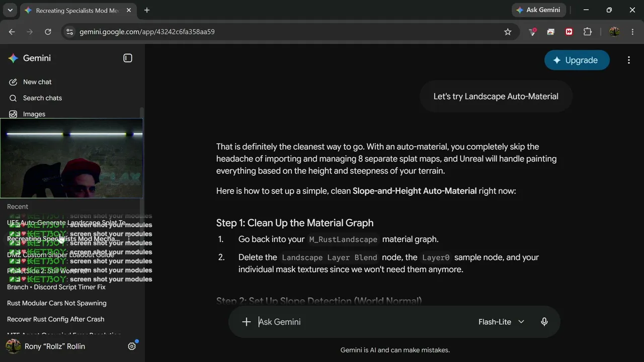Click the blue Upgrade button
Screen dimensions: 644x362
point(577,60)
